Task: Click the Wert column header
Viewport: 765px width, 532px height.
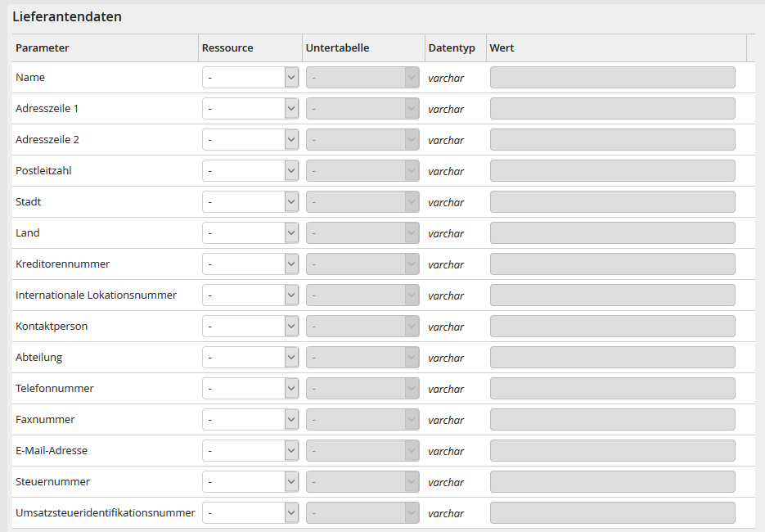Action: point(502,48)
